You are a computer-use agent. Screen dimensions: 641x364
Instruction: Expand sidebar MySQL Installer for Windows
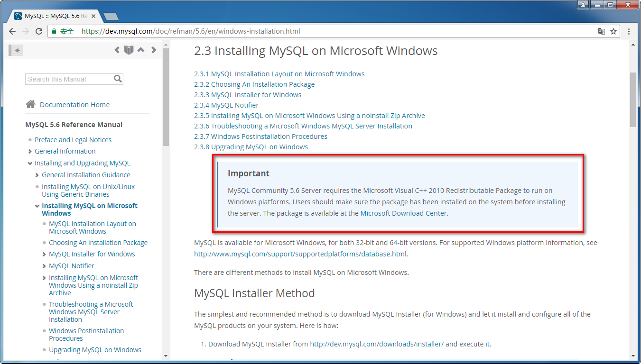pos(44,254)
